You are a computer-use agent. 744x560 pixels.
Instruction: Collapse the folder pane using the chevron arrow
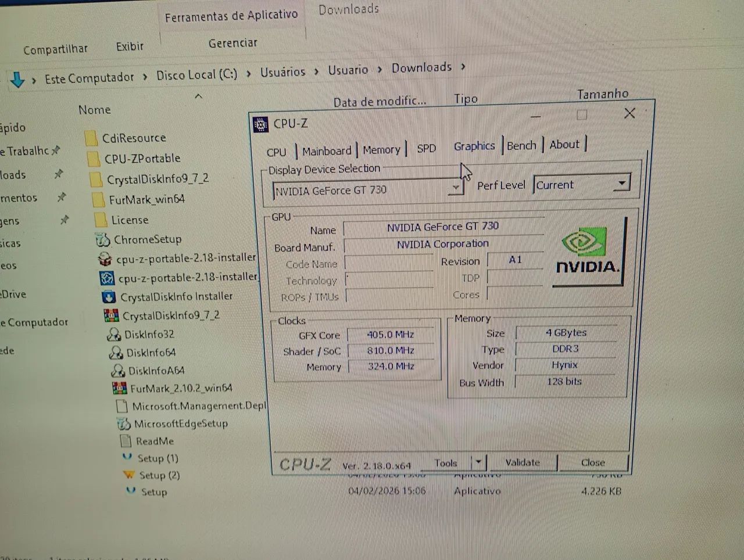[x=198, y=95]
